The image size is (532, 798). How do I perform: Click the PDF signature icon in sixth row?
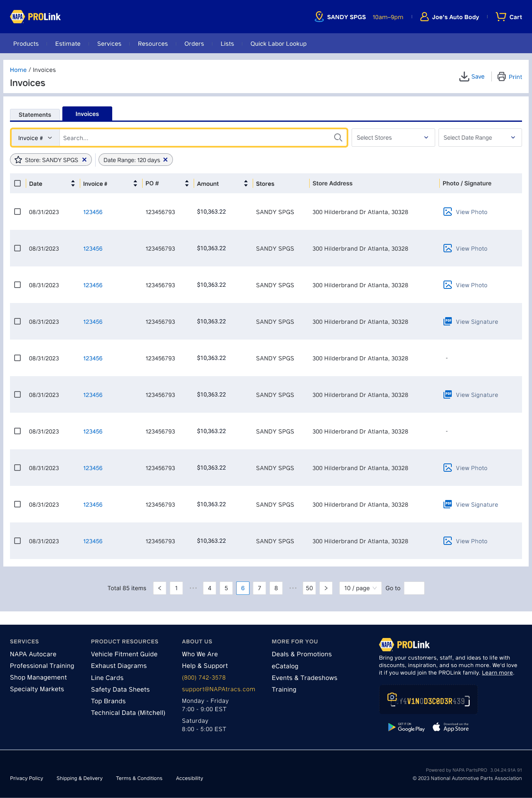[x=448, y=395]
